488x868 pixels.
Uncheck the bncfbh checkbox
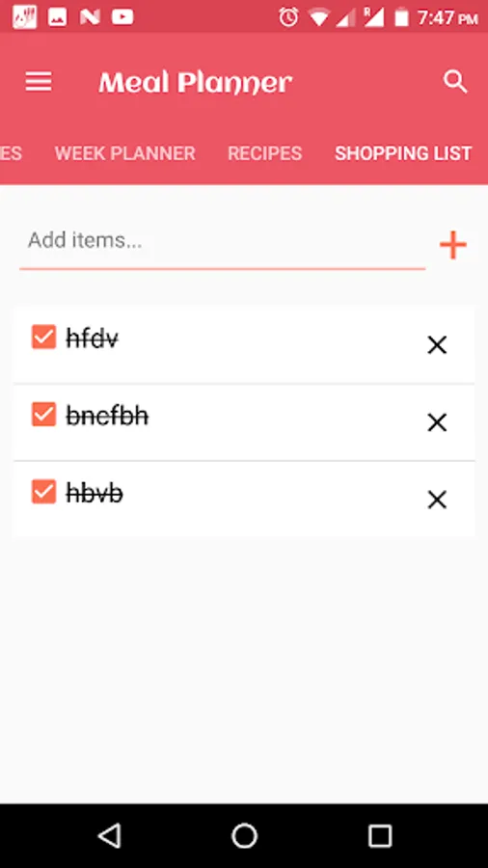coord(43,414)
